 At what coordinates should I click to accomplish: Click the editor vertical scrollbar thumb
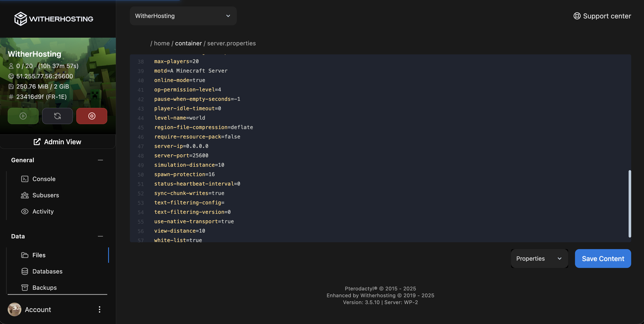click(629, 204)
